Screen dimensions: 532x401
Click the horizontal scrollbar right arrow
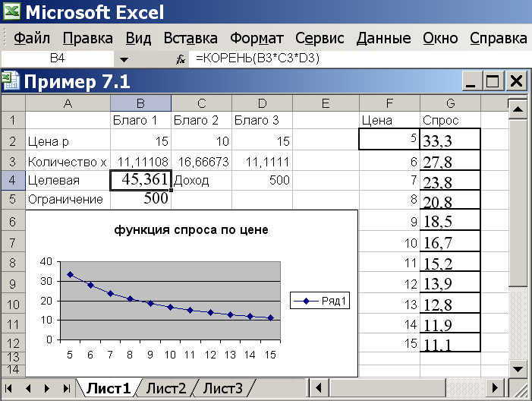pos(495,388)
